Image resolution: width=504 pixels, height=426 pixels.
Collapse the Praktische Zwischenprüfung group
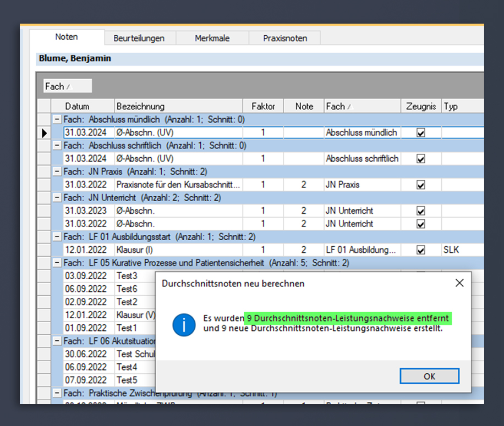tap(57, 392)
